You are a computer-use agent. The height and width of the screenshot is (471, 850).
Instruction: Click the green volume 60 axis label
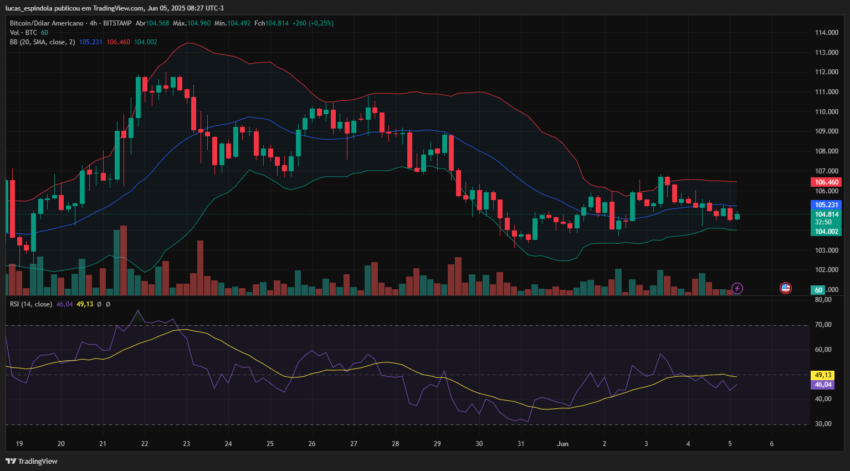818,290
